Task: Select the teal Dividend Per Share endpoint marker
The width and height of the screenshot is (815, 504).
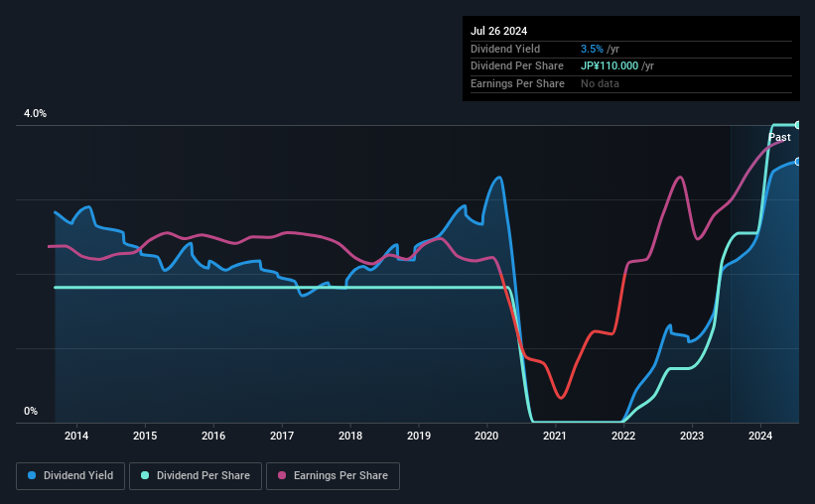Action: click(798, 125)
